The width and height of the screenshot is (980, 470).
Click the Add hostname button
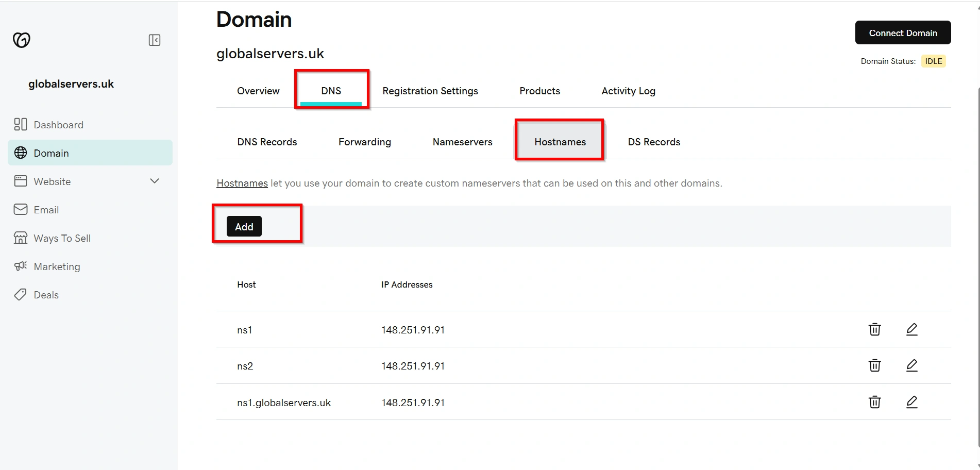coord(244,227)
